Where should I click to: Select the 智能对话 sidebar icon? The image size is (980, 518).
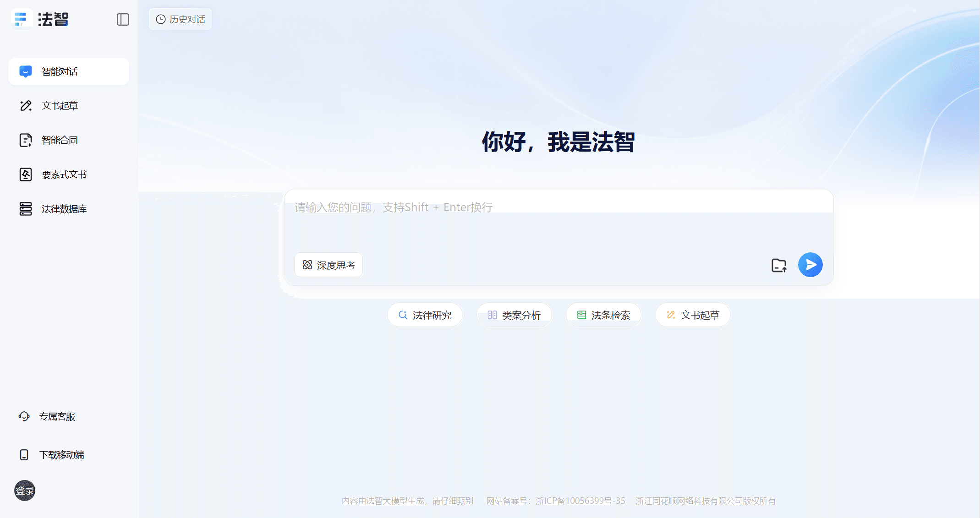pyautogui.click(x=60, y=71)
